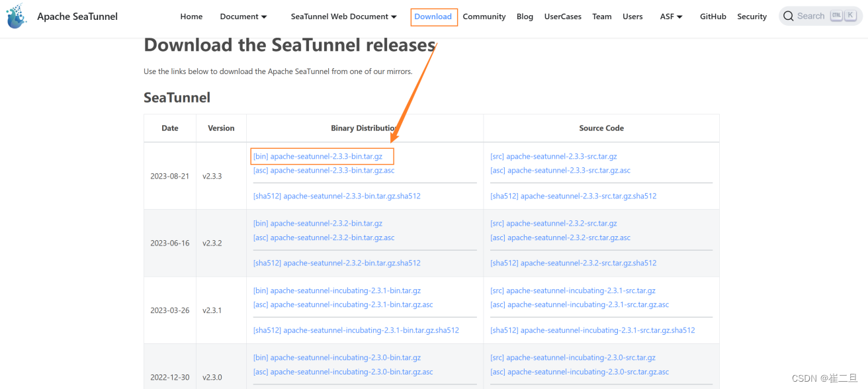The width and height of the screenshot is (868, 389).
Task: Download the incubating 2.3.1 bin tar.gz
Action: tap(337, 291)
